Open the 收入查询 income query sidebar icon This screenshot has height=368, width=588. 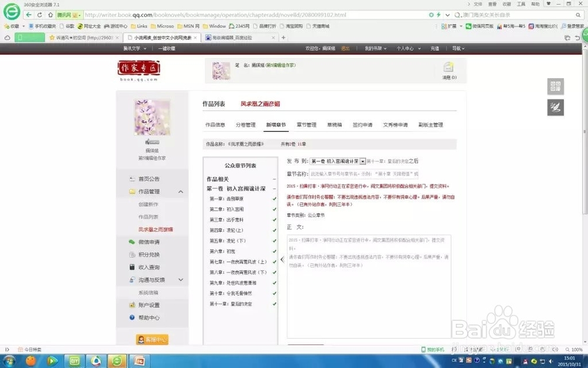[x=131, y=267]
